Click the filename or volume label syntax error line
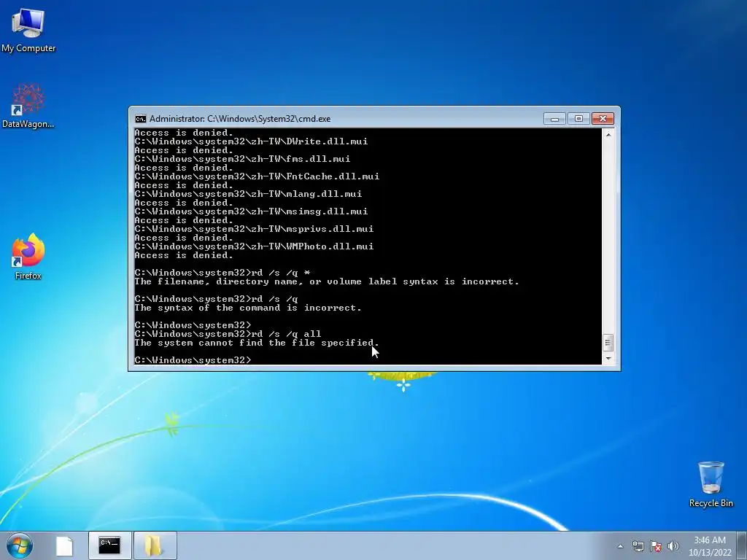 tap(327, 282)
